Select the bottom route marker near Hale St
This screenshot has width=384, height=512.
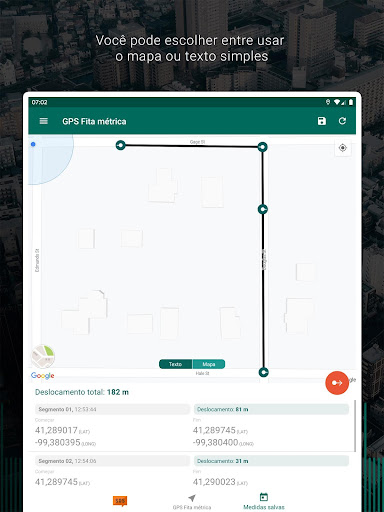point(264,372)
